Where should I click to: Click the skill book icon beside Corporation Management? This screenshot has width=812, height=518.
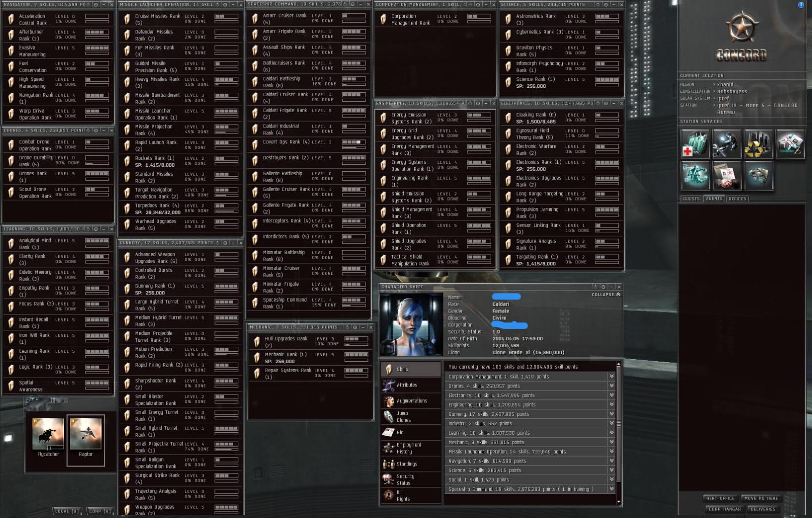(383, 19)
